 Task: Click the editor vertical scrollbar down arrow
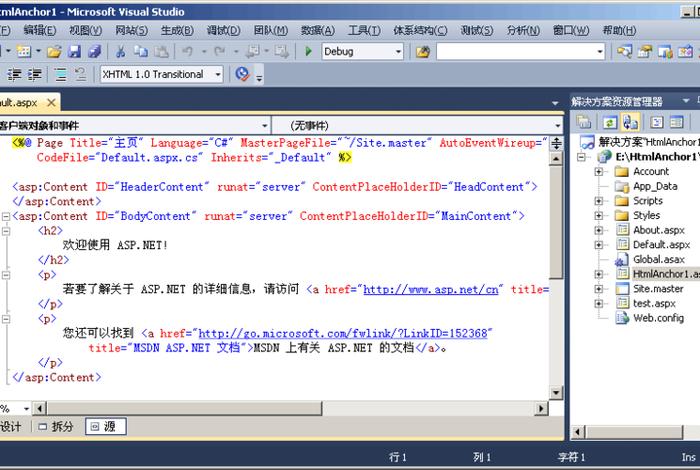coord(556,393)
